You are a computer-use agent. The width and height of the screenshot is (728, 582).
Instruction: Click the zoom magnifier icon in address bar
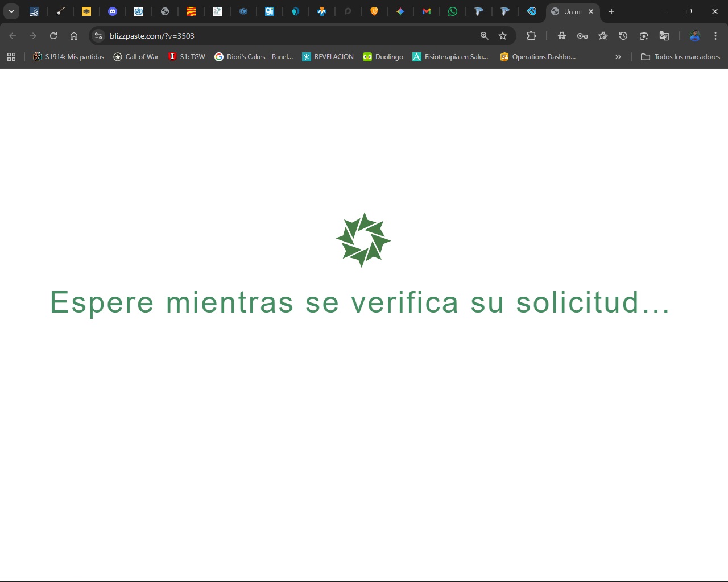[484, 36]
